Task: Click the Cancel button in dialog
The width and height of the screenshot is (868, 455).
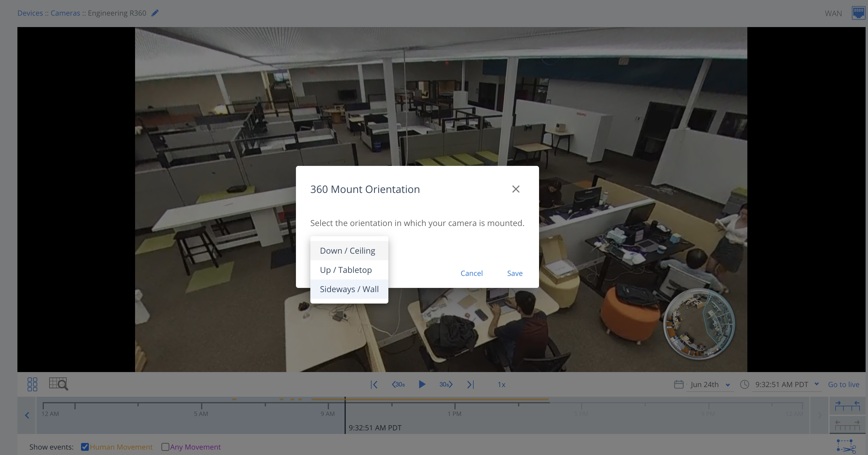Action: click(x=471, y=273)
